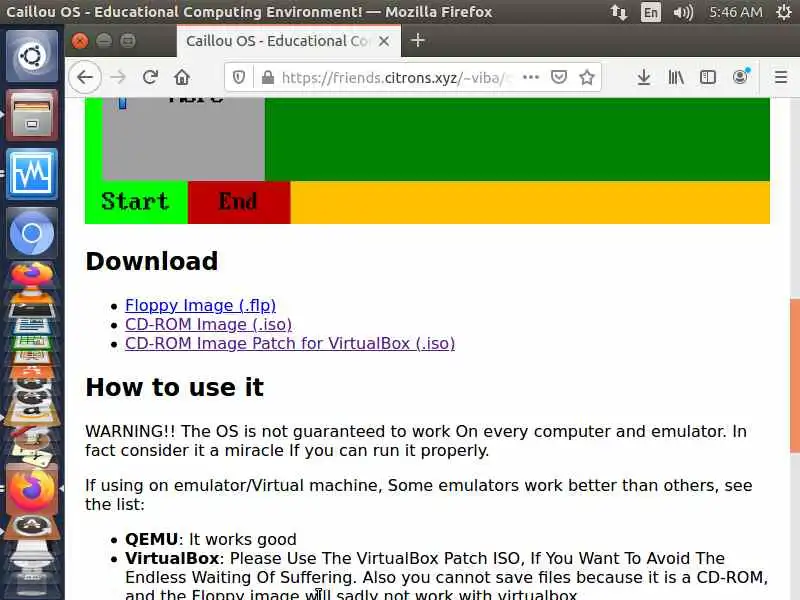Show site security padlock information
This screenshot has height=600, width=800.
(267, 77)
